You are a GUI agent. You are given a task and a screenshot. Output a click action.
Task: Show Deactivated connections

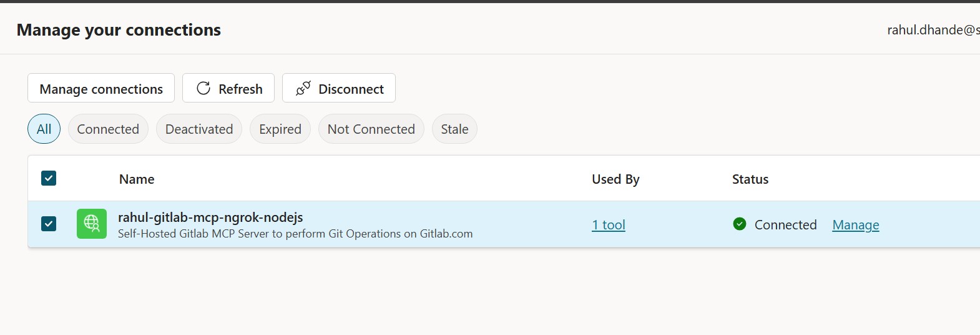199,129
